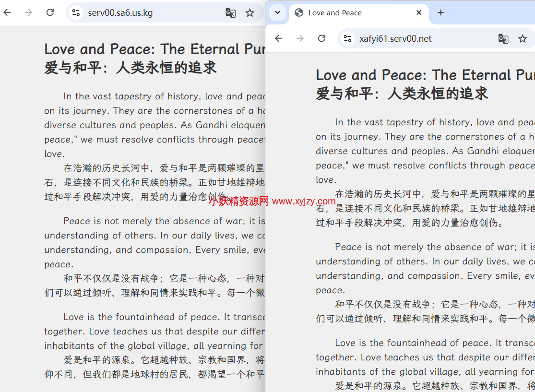This screenshot has height=392, width=535.
Task: Open the translate icon in the serv00.sa6.us.kg window
Action: (231, 13)
